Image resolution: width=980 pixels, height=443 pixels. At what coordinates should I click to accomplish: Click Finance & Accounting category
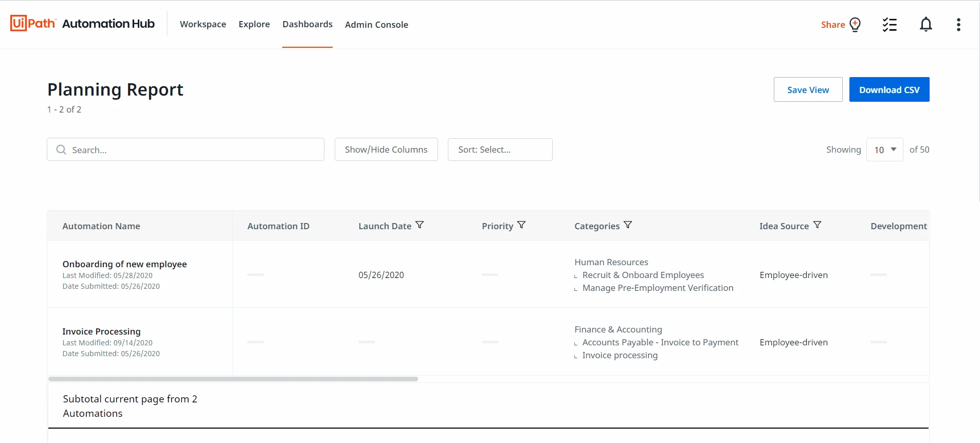[x=618, y=329]
